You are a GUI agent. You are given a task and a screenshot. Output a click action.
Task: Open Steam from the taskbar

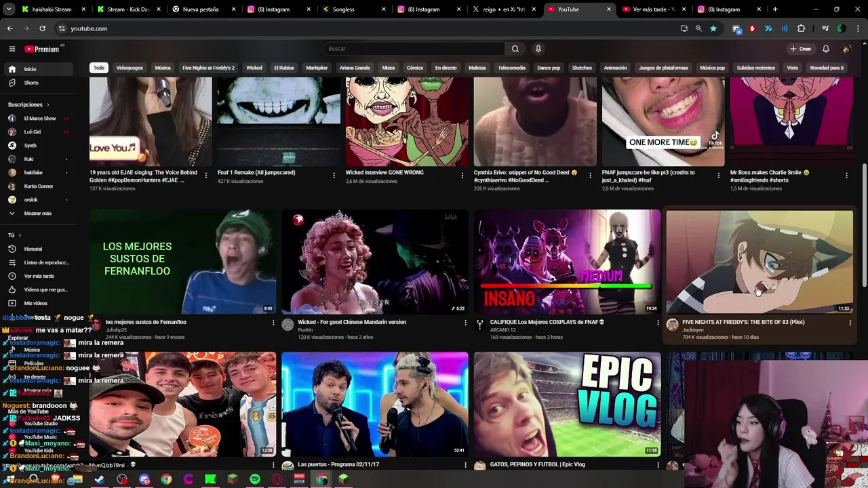(x=99, y=479)
